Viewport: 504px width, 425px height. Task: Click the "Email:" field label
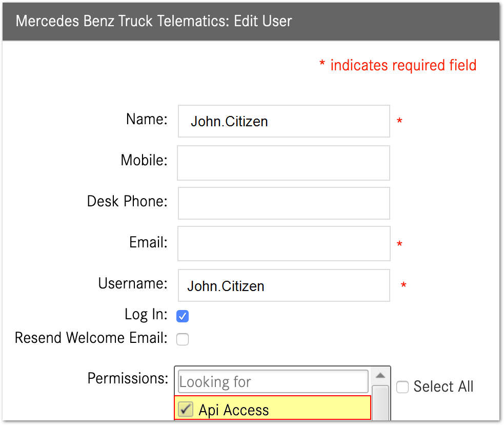[148, 242]
